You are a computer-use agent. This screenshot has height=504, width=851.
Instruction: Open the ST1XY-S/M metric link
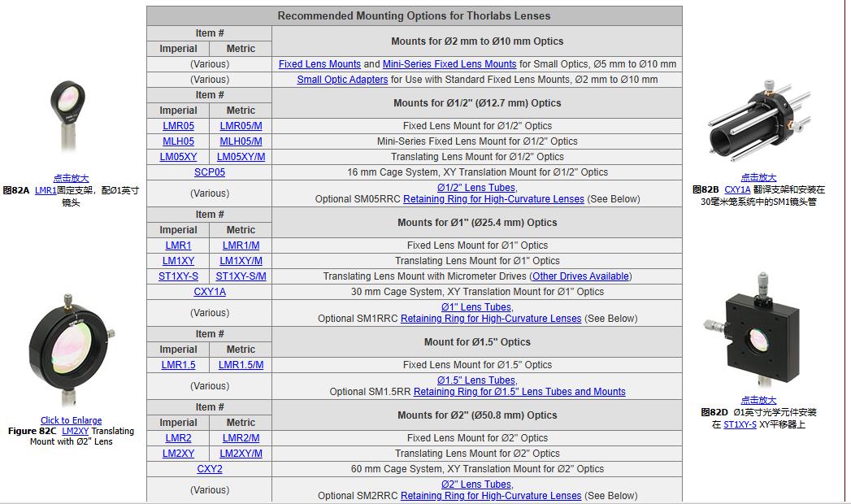tap(241, 276)
